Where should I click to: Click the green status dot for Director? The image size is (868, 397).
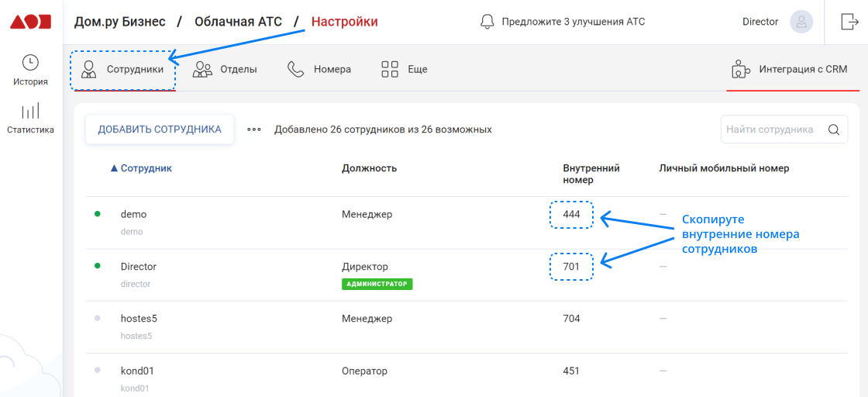(98, 266)
